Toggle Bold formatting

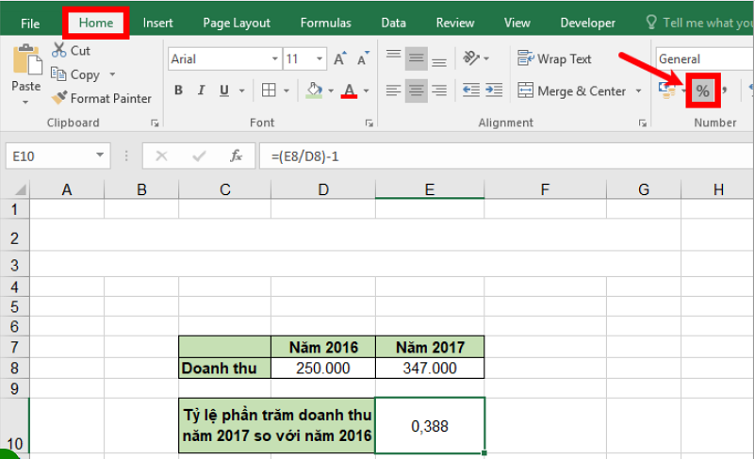[178, 90]
